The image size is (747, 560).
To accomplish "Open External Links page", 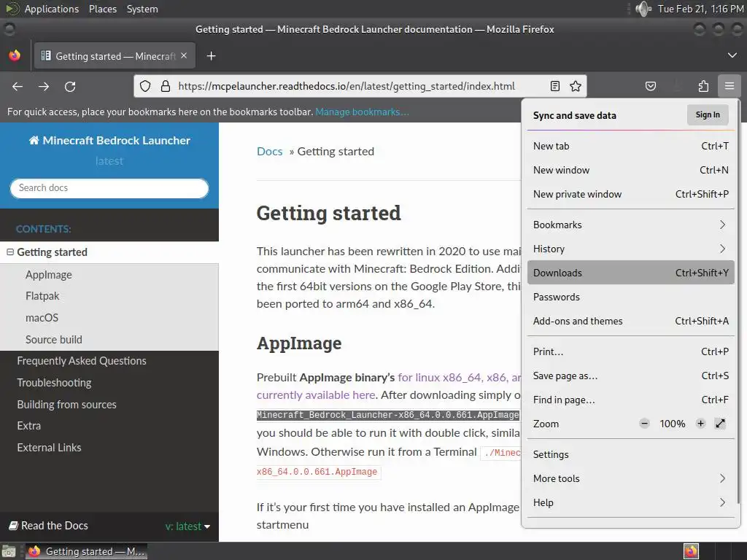I will point(49,448).
